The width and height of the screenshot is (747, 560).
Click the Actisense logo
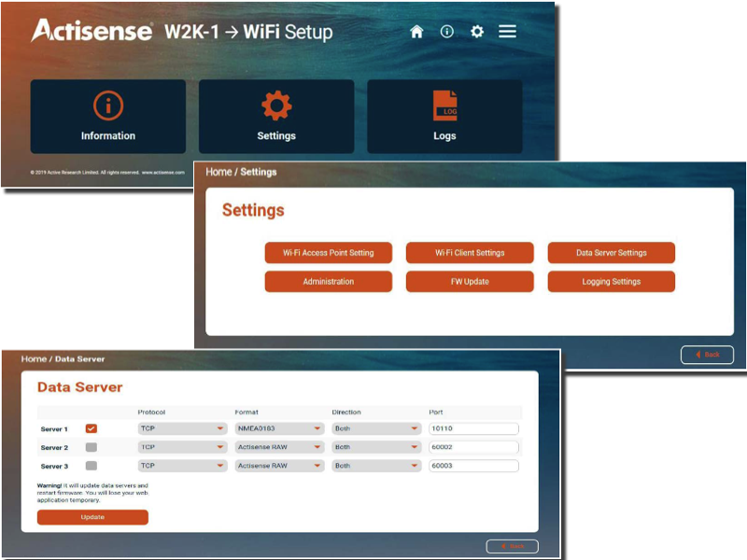(92, 31)
